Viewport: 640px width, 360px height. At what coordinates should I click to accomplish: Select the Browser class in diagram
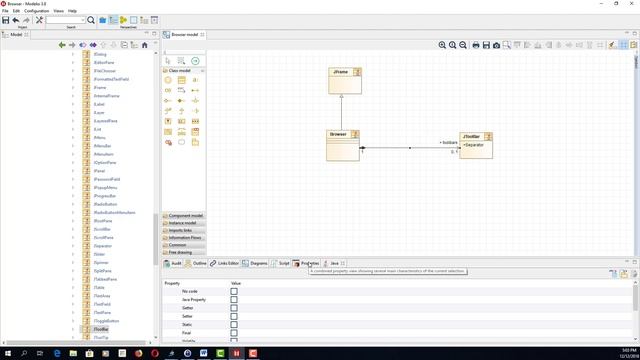point(343,146)
